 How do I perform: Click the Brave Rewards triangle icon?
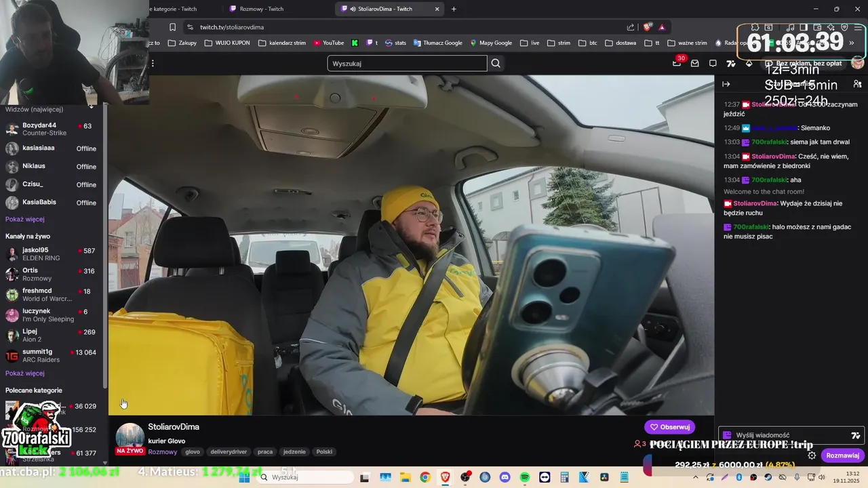662,27
